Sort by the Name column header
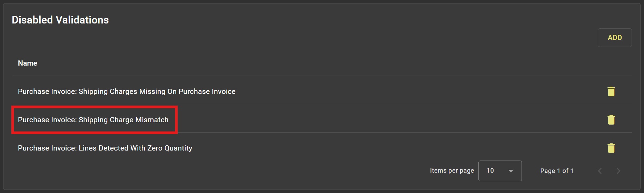 coord(28,63)
